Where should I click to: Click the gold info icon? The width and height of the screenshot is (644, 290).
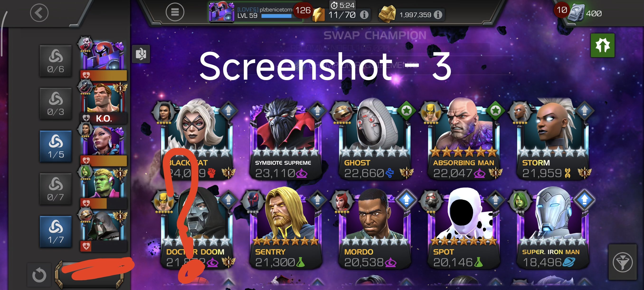click(437, 15)
